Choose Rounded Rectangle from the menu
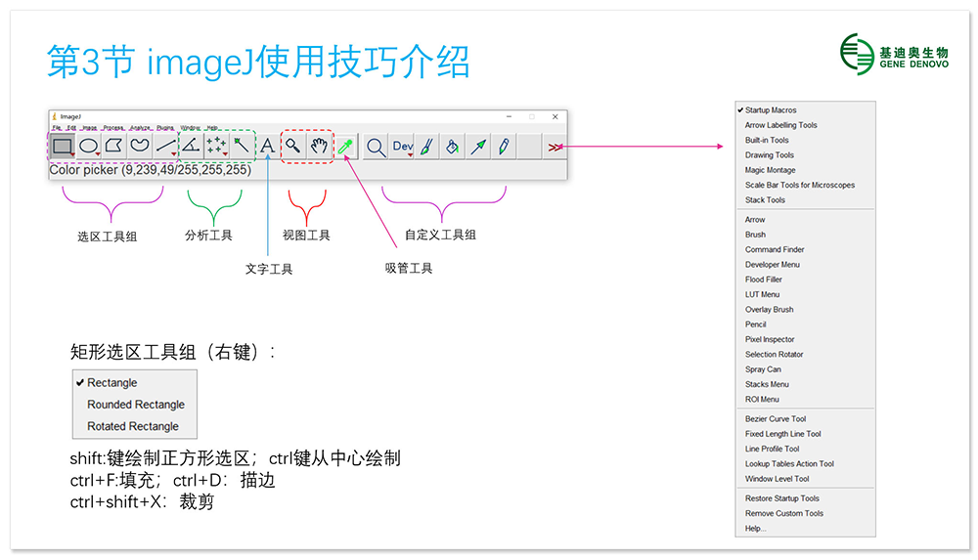 coord(135,404)
